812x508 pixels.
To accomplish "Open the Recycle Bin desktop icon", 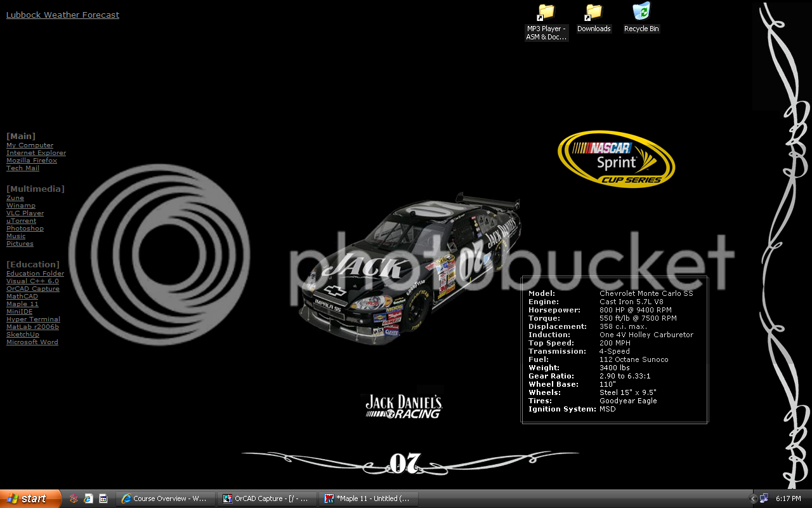I will click(641, 18).
